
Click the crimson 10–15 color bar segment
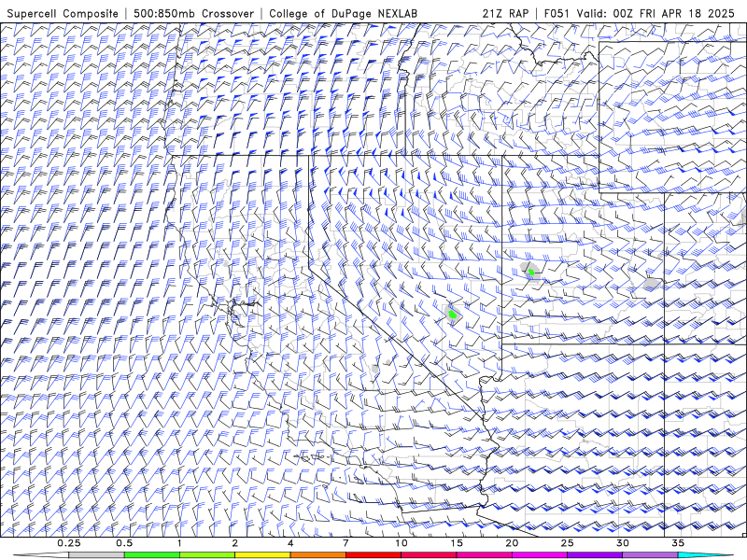tap(429, 555)
